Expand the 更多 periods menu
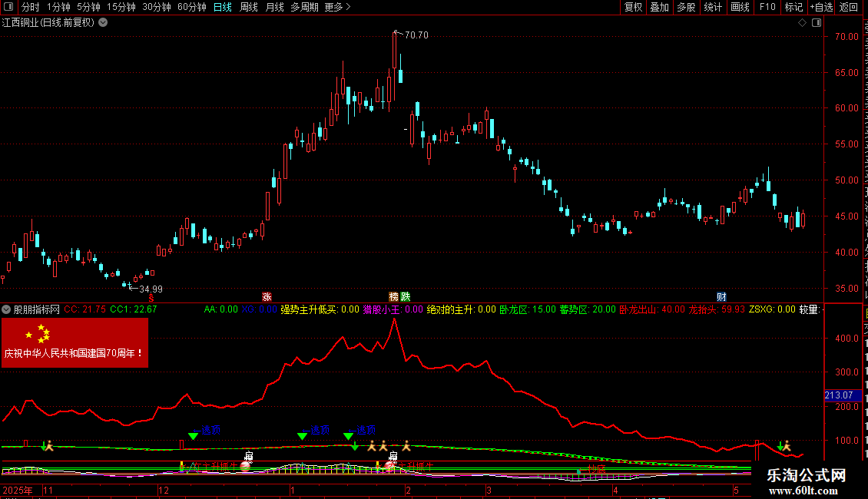868x499 pixels. pyautogui.click(x=337, y=7)
